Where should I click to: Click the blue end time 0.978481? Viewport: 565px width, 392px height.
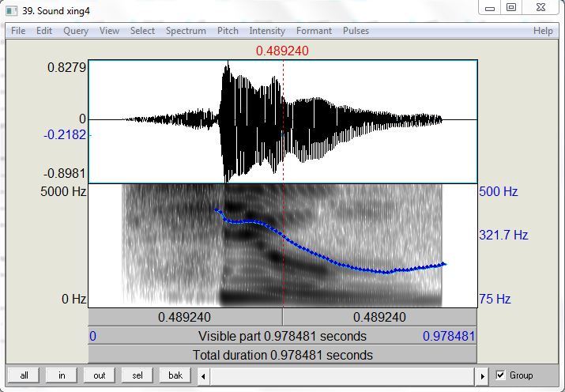(449, 336)
